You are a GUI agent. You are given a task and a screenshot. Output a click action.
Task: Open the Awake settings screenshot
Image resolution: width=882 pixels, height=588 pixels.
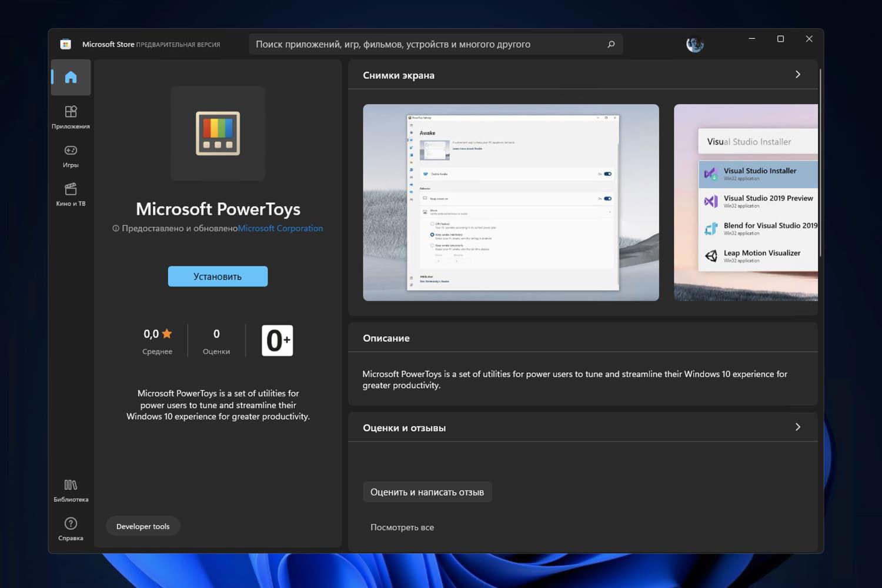511,203
